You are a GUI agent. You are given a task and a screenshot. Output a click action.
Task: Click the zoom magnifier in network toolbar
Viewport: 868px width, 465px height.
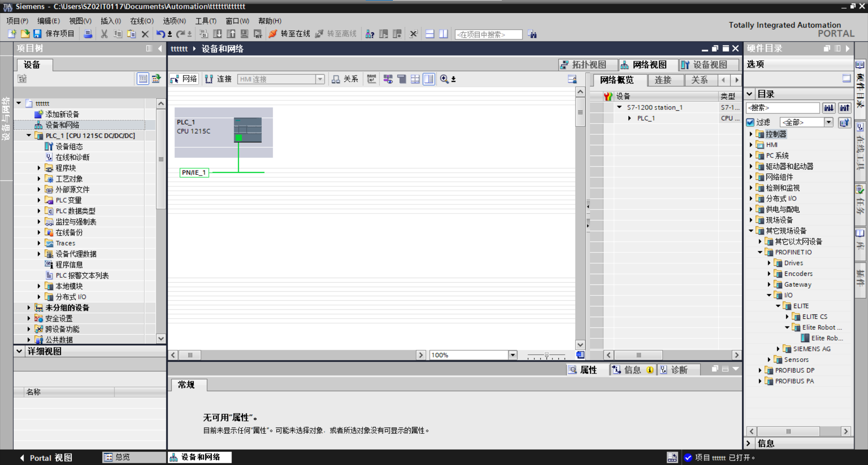tap(444, 79)
